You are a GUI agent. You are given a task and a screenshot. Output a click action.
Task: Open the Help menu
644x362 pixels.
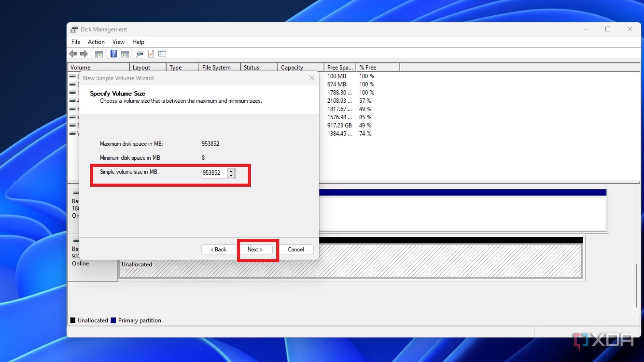point(138,42)
